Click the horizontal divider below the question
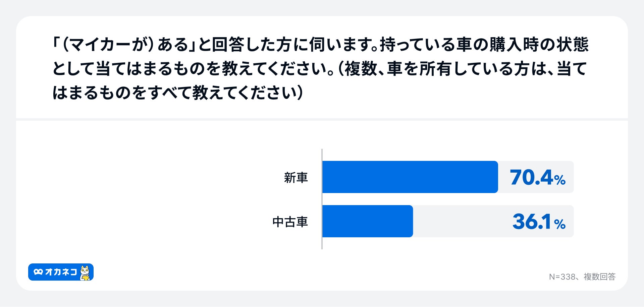 click(x=322, y=119)
